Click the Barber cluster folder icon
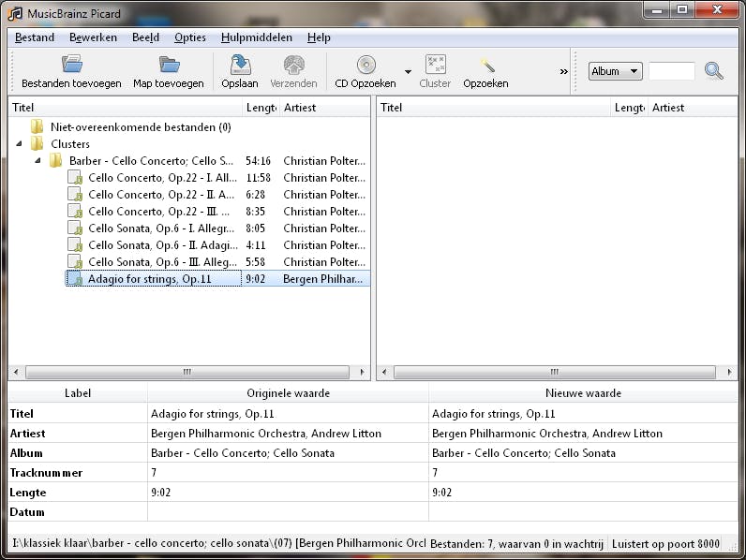Image resolution: width=746 pixels, height=560 pixels. 55,161
